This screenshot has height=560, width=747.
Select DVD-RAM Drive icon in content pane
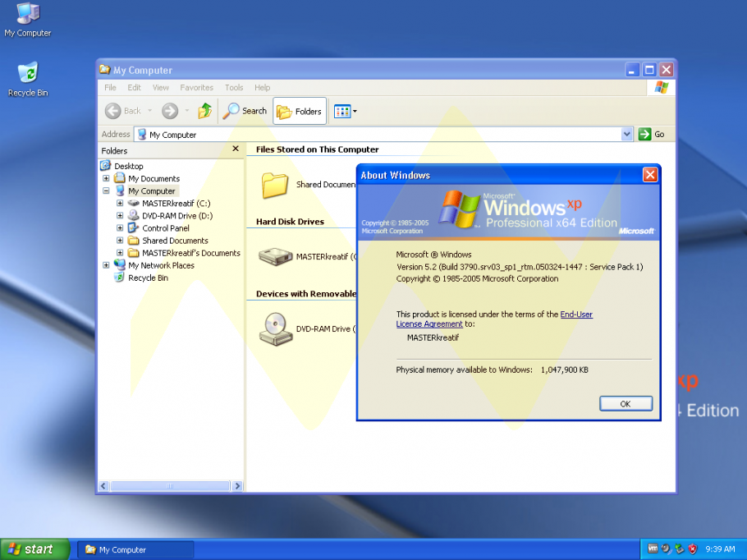275,328
